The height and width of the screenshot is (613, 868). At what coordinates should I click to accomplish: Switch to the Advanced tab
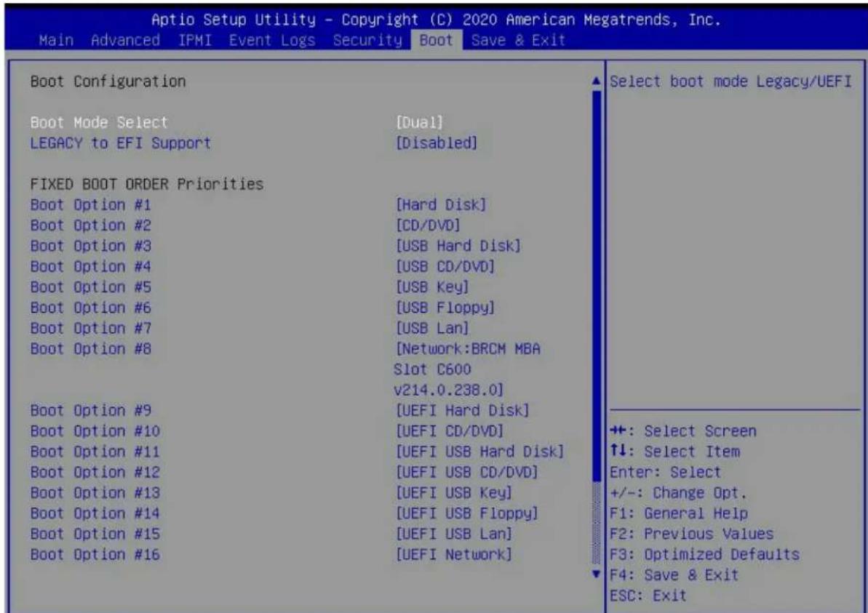125,41
